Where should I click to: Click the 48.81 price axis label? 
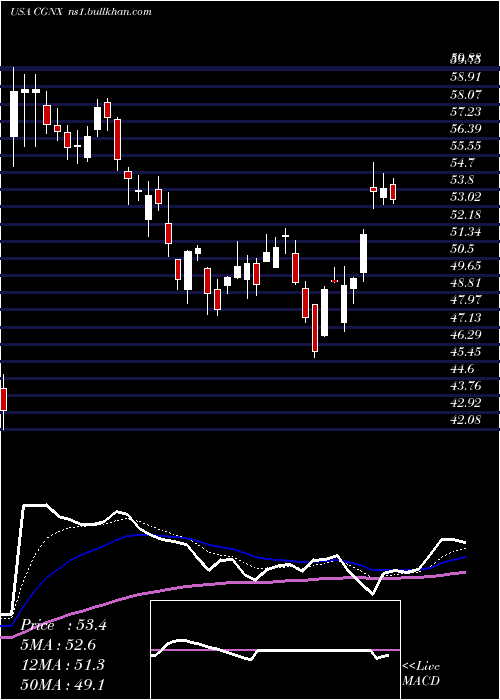coord(466,283)
